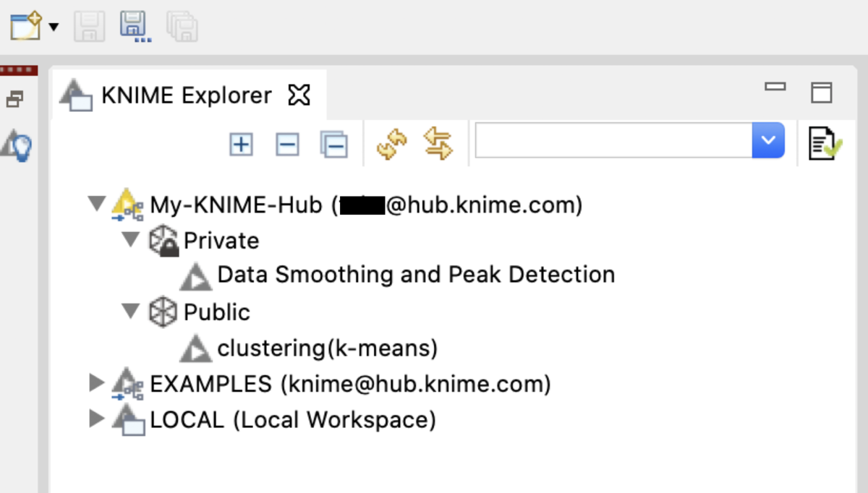Click the Save All icon
Viewport: 868px width, 493px height.
(x=182, y=27)
